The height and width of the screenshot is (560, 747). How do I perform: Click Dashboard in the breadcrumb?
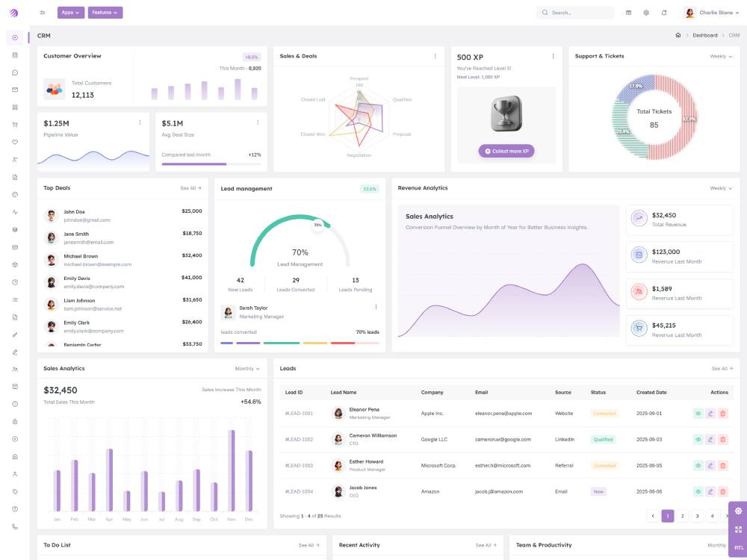pyautogui.click(x=704, y=35)
